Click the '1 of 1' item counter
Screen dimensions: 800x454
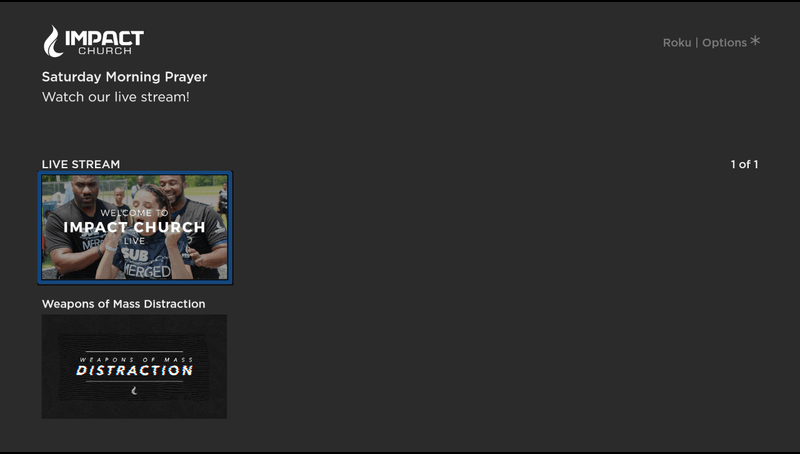[744, 164]
